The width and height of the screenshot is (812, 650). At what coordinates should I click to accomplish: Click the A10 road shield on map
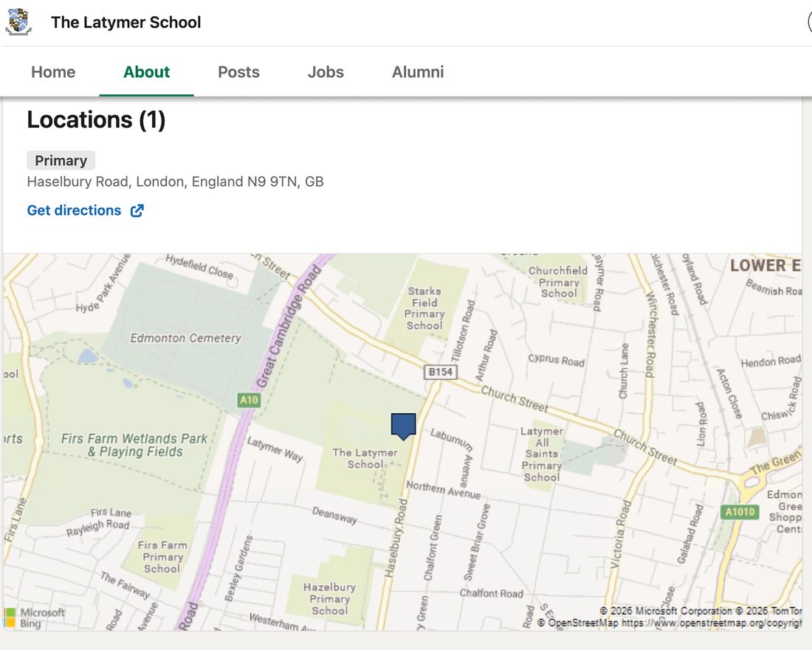(x=249, y=400)
